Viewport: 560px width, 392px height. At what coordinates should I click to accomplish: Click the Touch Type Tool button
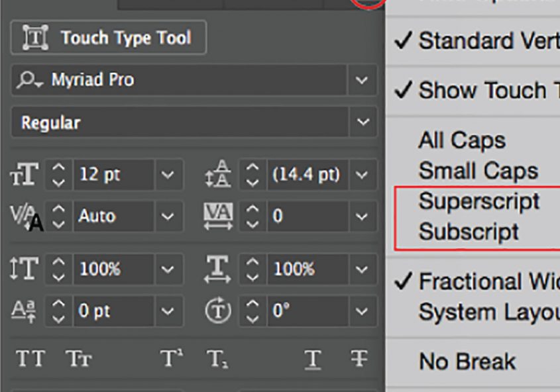pyautogui.click(x=109, y=38)
